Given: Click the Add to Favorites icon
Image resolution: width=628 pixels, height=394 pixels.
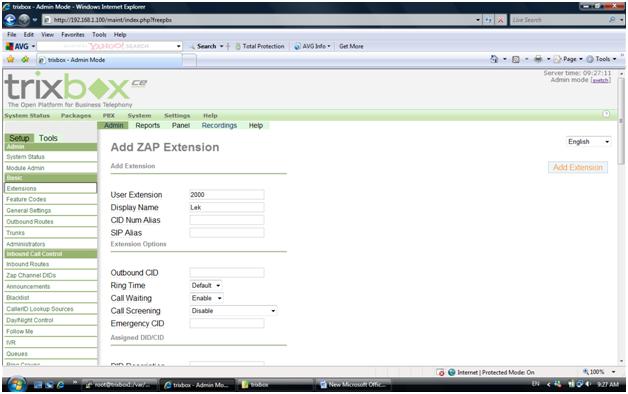Looking at the screenshot, I should [25, 60].
